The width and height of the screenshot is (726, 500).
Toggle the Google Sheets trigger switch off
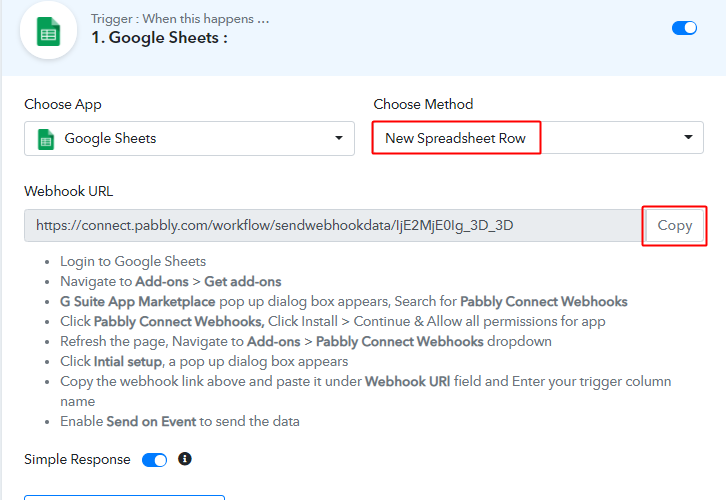pos(684,28)
